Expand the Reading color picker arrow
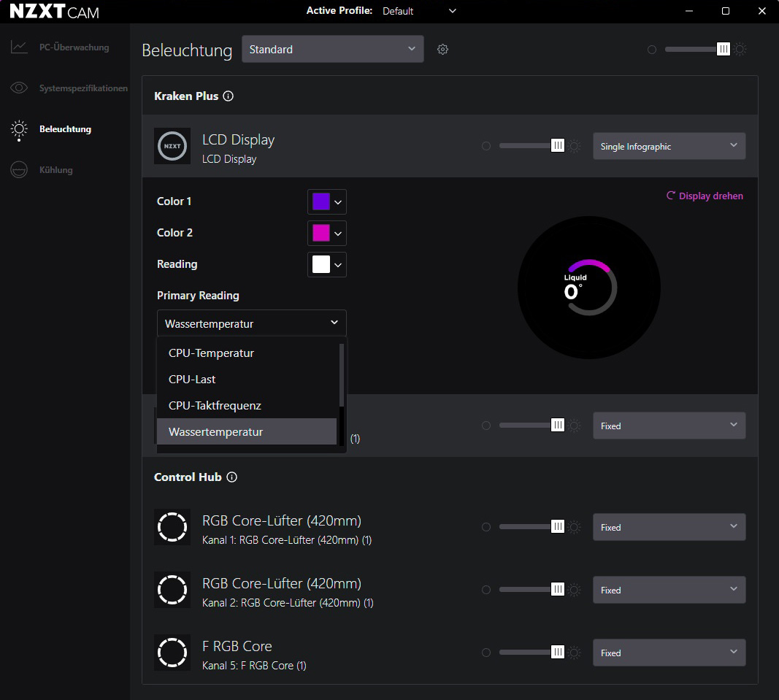779x700 pixels. (x=338, y=265)
